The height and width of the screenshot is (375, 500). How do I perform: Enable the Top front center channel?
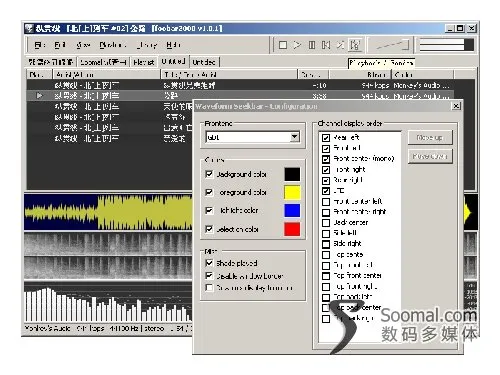point(326,276)
